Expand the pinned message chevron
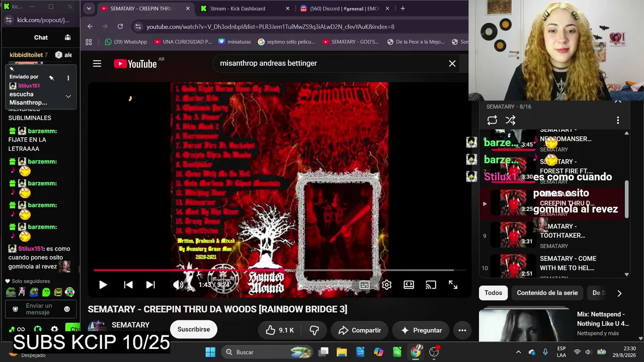 point(68,97)
